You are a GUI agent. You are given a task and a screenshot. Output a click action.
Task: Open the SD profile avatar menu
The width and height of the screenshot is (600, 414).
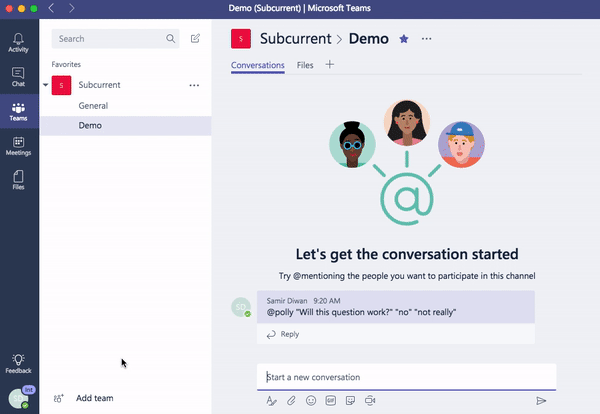click(x=19, y=398)
